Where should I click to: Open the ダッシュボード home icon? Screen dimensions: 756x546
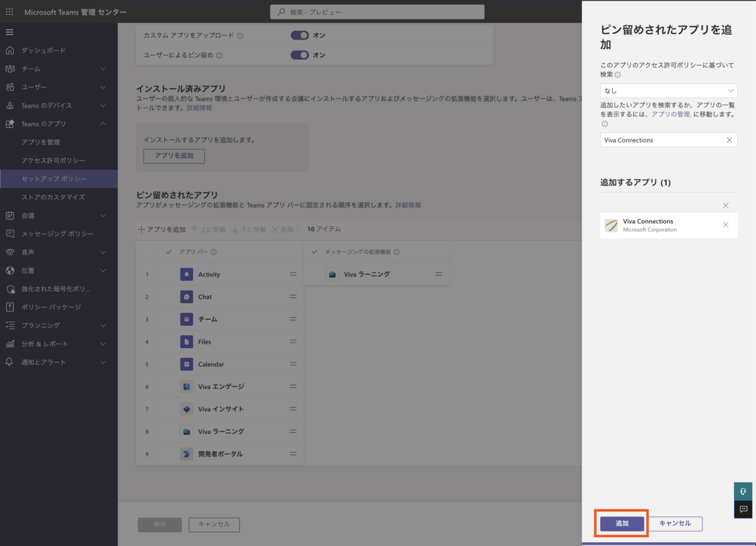pos(9,50)
